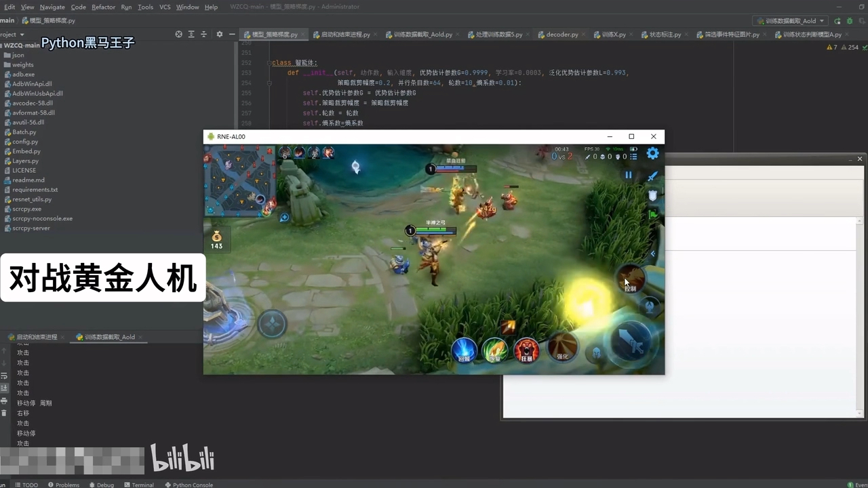Open project panel gear options
868x488 pixels.
tap(219, 34)
